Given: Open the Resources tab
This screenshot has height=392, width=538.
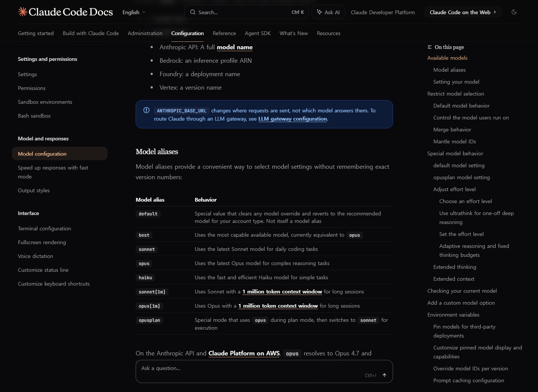Looking at the screenshot, I should tap(328, 33).
